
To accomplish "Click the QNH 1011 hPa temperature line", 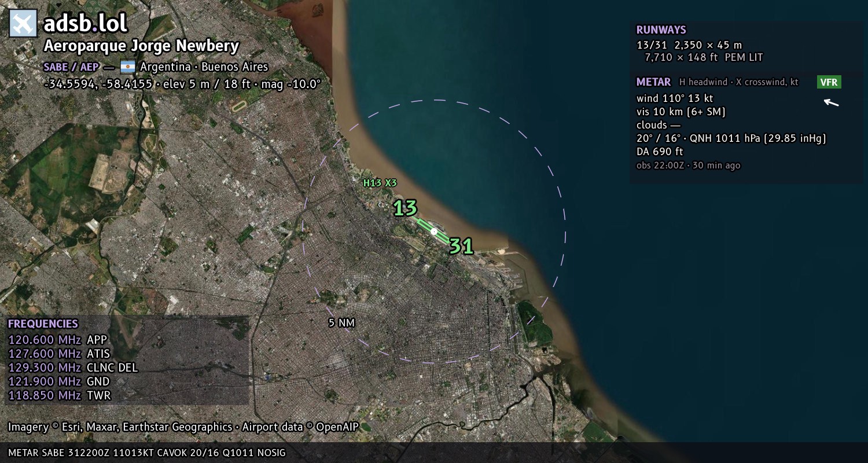I will click(731, 138).
